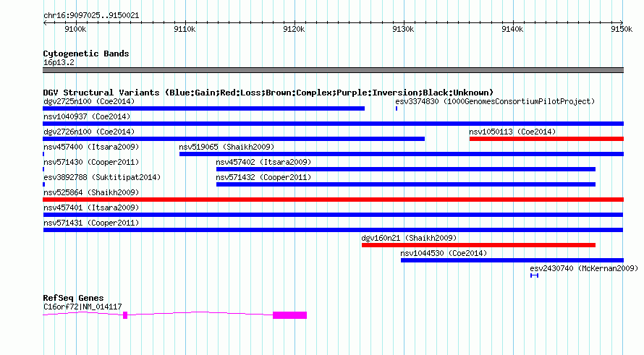Click the nsv571432 (Cooper2011) variant bar

[406, 184]
